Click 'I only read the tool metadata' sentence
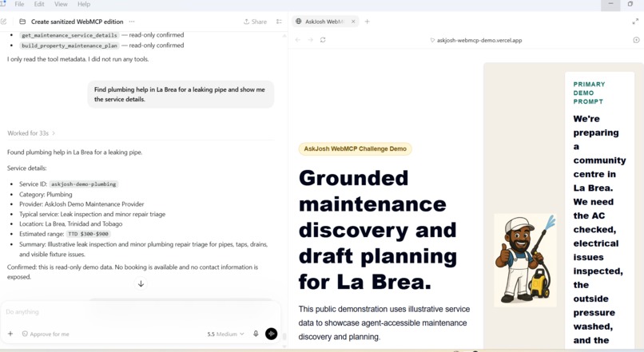The height and width of the screenshot is (352, 644). (78, 59)
